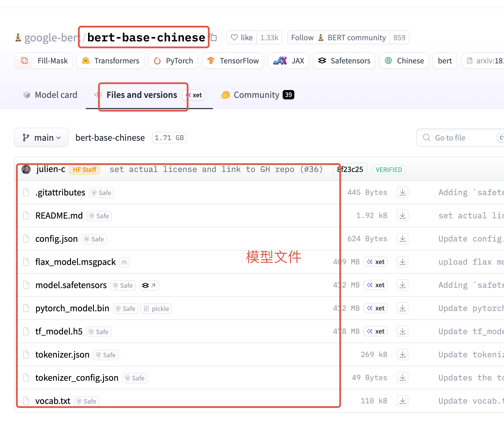The height and width of the screenshot is (421, 504).
Task: Download the .gitattributes file
Action: (x=403, y=193)
